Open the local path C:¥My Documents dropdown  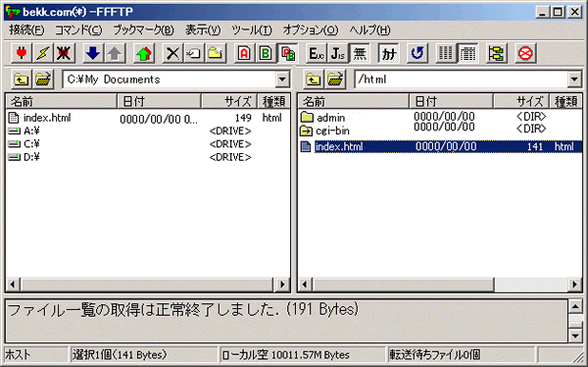click(282, 79)
